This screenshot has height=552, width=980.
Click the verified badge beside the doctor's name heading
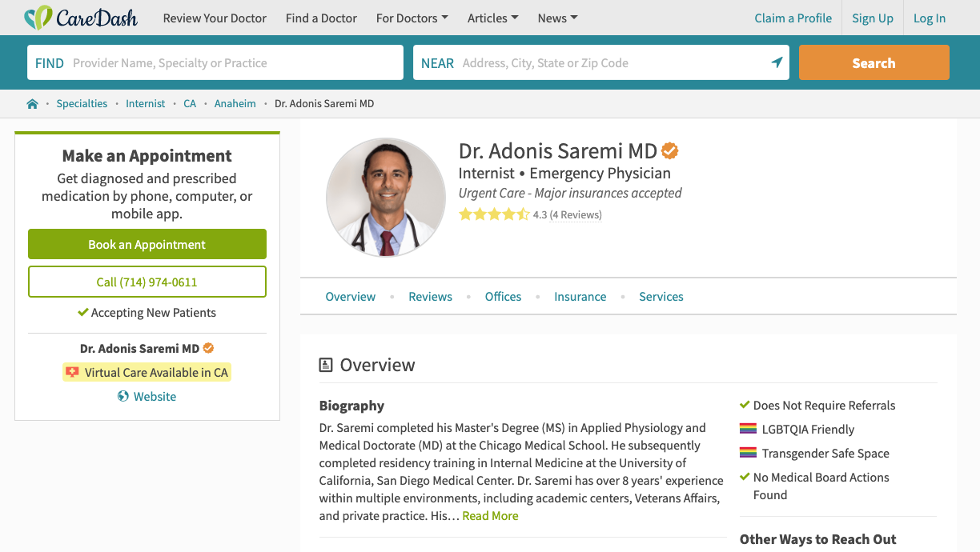pyautogui.click(x=670, y=150)
